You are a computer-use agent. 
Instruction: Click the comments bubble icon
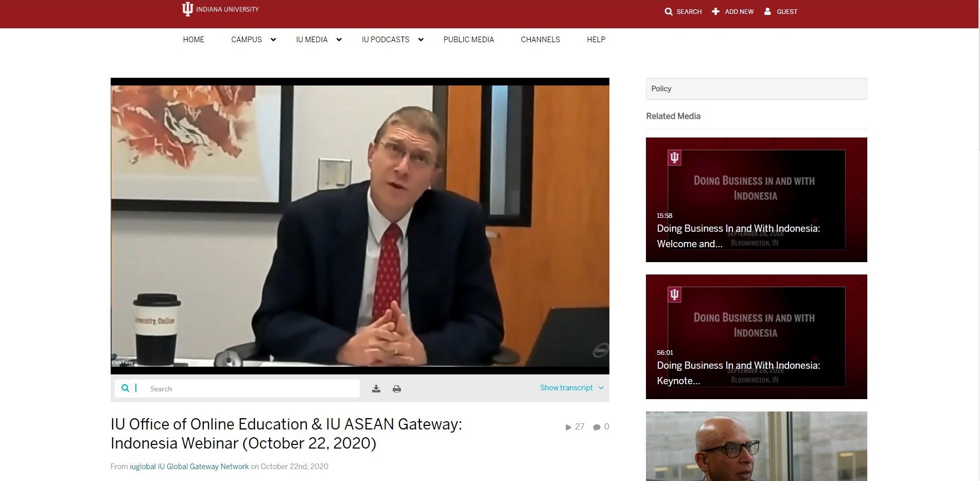click(x=597, y=427)
